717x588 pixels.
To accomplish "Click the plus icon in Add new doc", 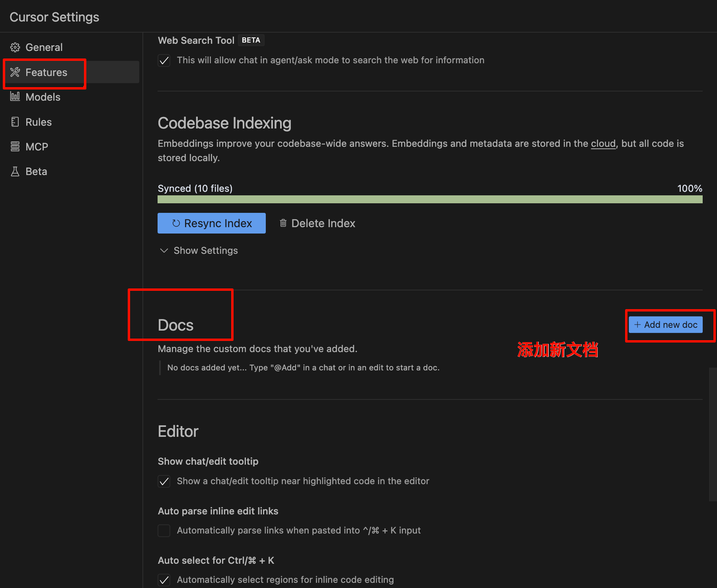I will point(637,325).
